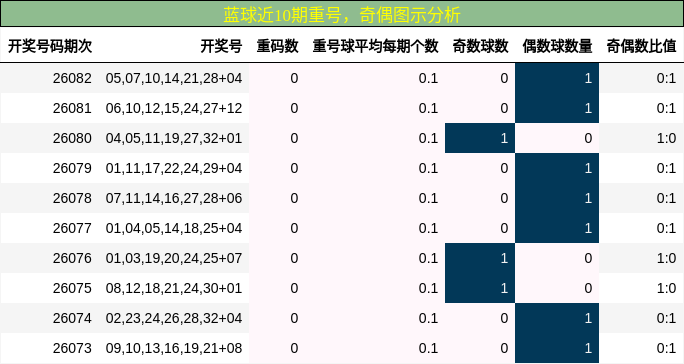Click the 开奖号码期次 column header
Image resolution: width=684 pixels, height=364 pixels.
click(50, 46)
